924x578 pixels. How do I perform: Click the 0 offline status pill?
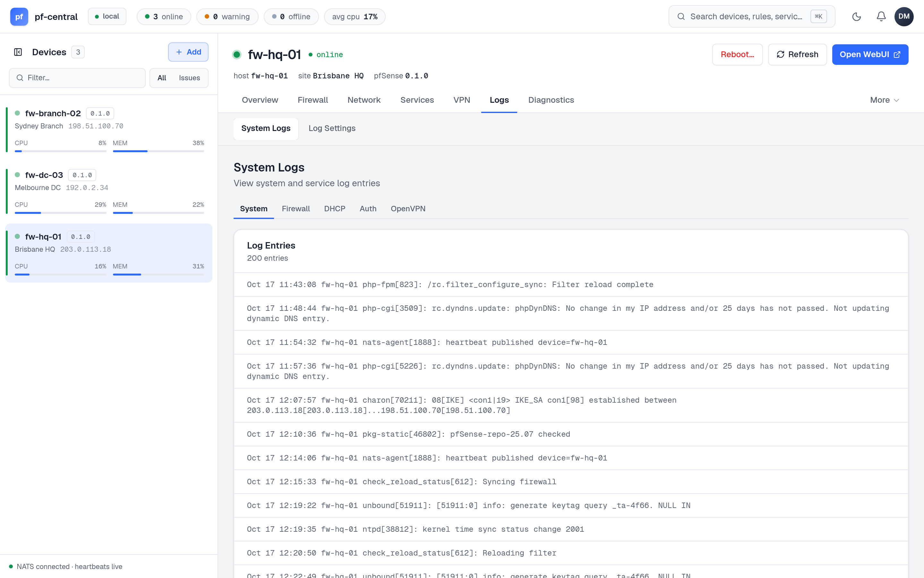tap(291, 16)
